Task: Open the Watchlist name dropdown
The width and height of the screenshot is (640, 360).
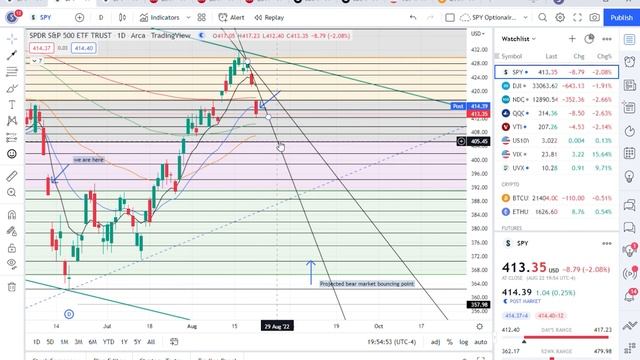Action: click(518, 39)
